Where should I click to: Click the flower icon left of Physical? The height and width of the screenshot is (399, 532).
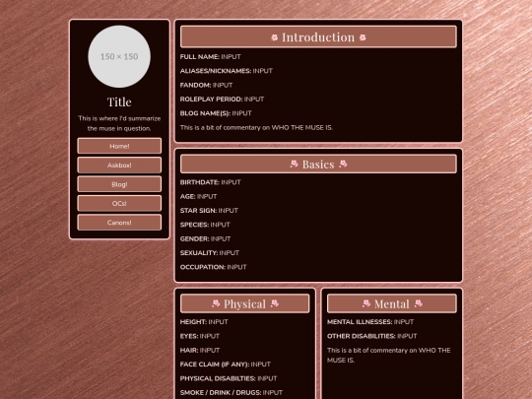pos(216,303)
